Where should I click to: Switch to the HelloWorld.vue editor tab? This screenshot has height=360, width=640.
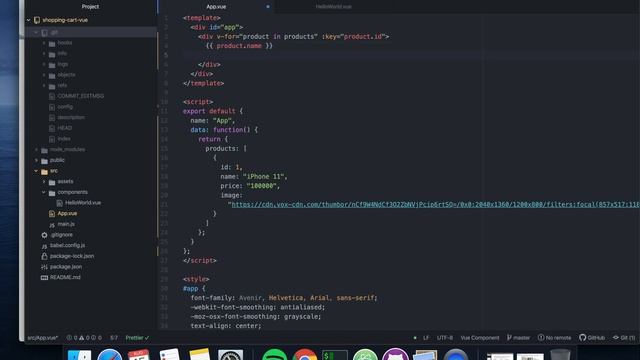(333, 7)
